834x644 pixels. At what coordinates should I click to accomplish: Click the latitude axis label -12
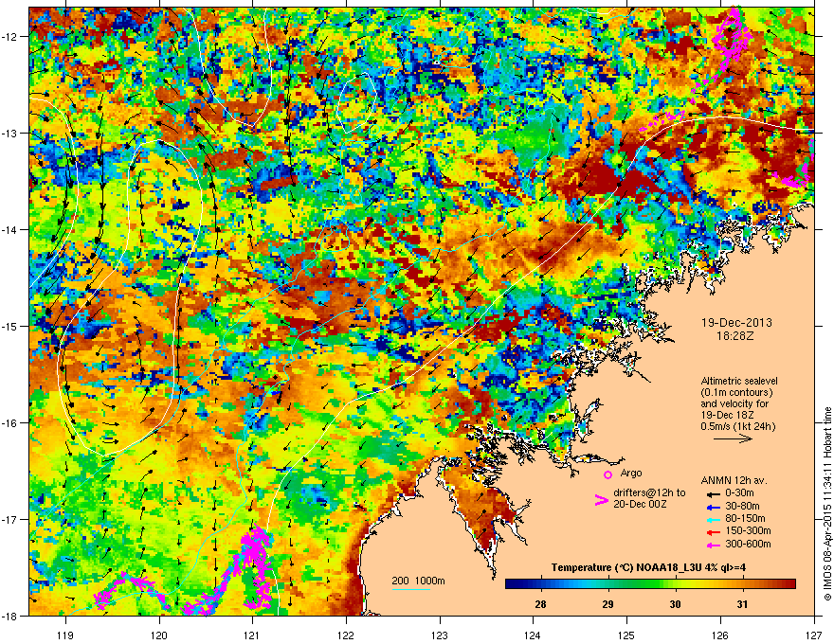[x=10, y=37]
